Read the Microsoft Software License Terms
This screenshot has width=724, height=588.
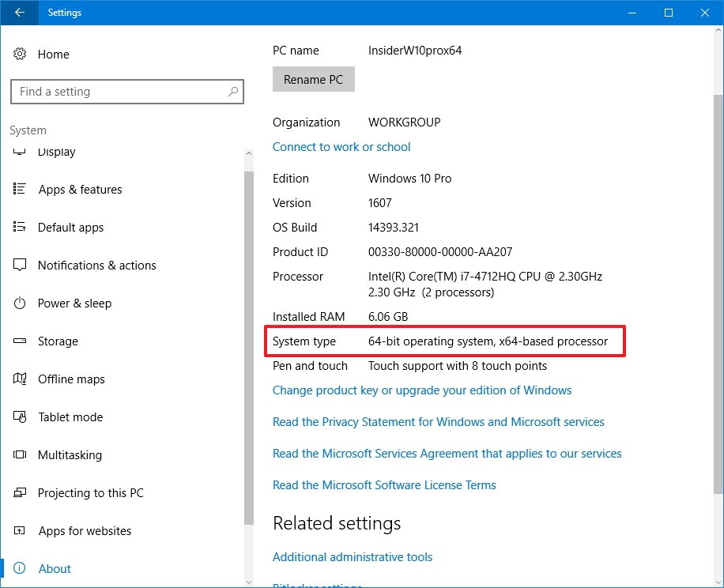pos(384,485)
